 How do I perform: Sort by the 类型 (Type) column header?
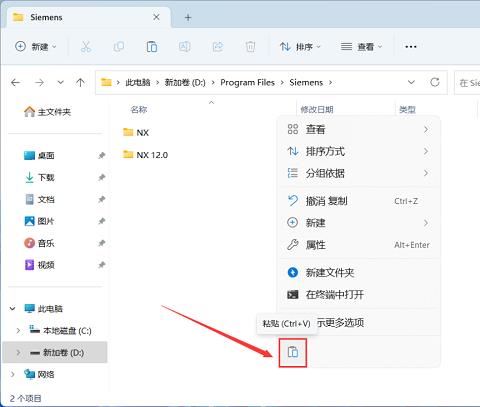[407, 110]
